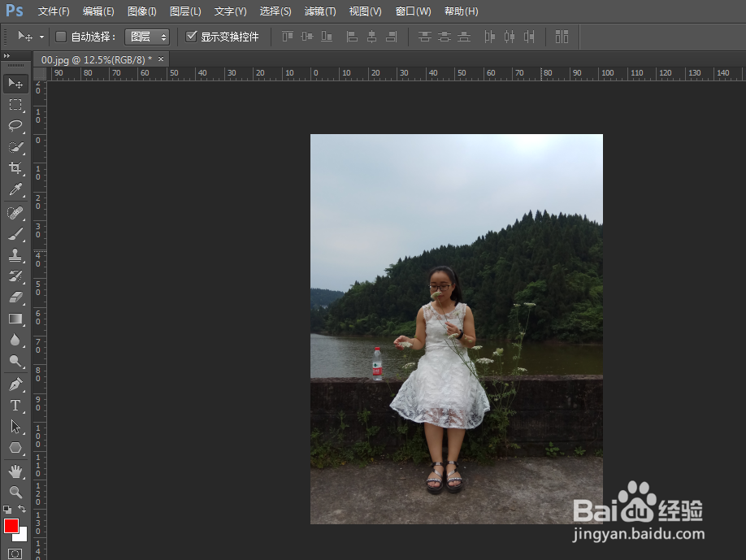
Task: Click Align right edges icon
Action: pyautogui.click(x=391, y=36)
